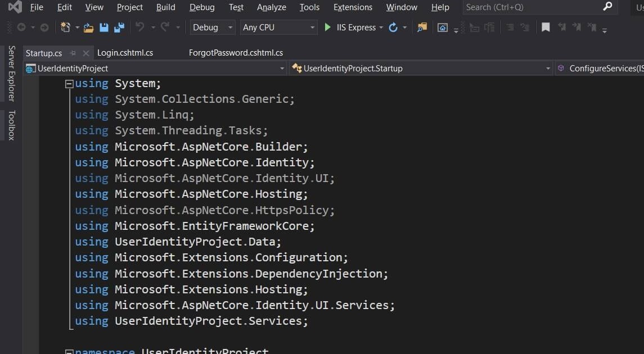The height and width of the screenshot is (354, 644).
Task: Pin the Startup.cs tab
Action: tap(74, 52)
